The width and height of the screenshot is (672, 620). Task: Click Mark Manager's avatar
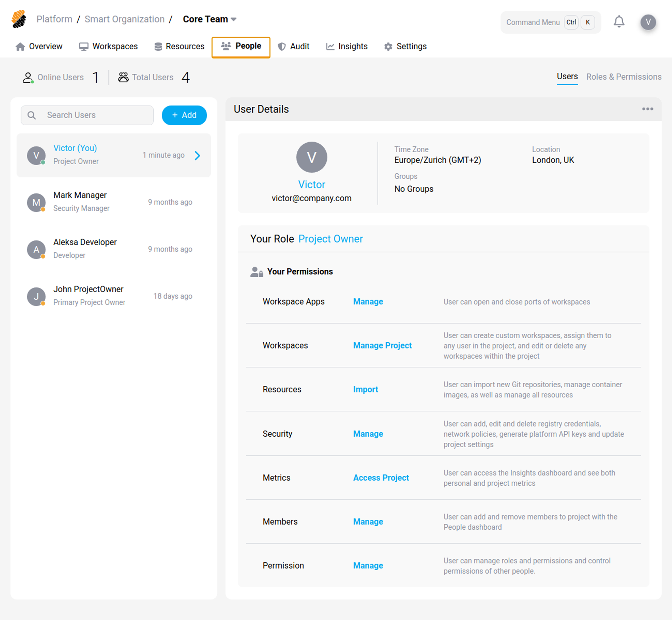[36, 202]
